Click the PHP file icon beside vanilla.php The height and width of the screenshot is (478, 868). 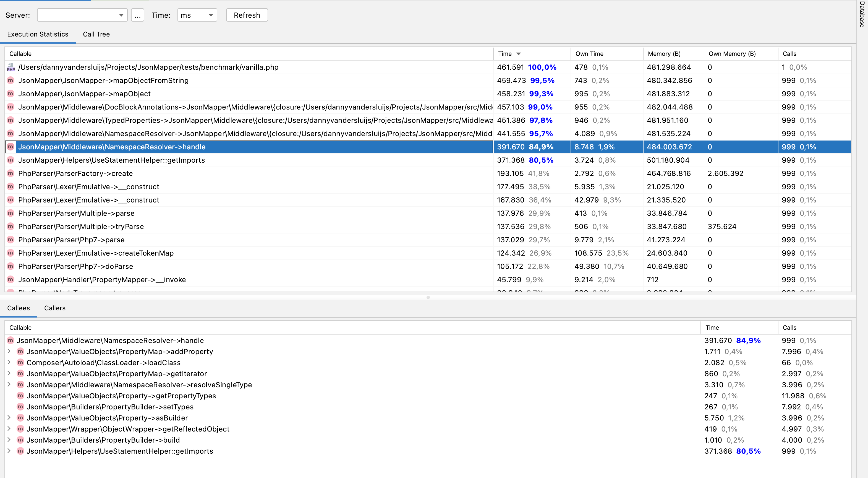click(x=11, y=67)
